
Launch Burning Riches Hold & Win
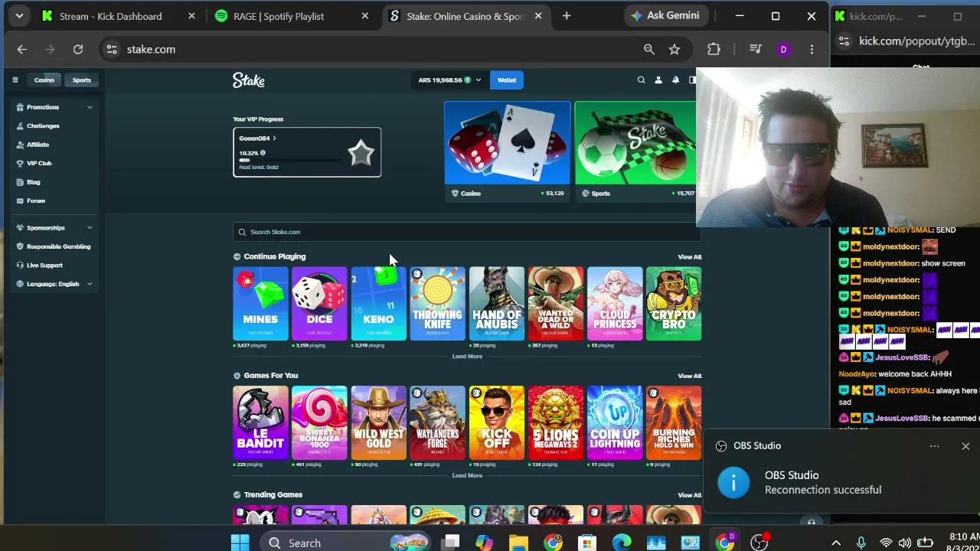(674, 422)
